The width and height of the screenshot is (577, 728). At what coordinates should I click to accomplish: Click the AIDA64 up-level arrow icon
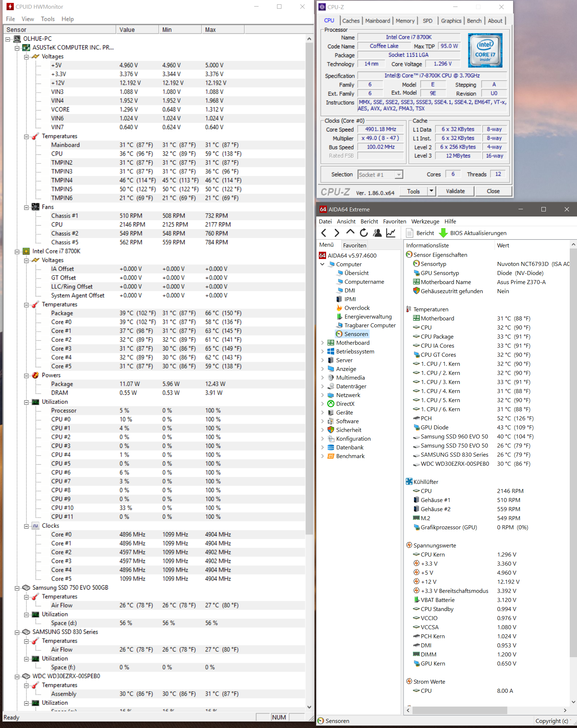coord(350,232)
